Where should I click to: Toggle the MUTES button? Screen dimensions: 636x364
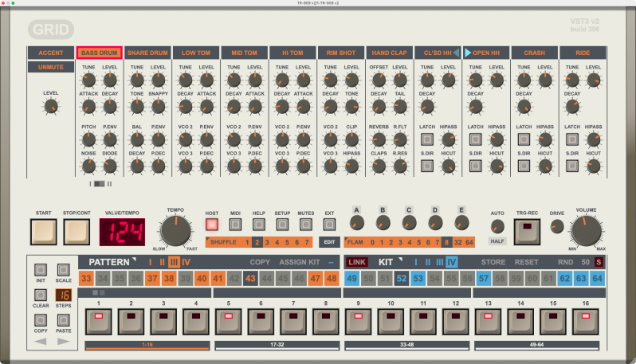pos(306,224)
